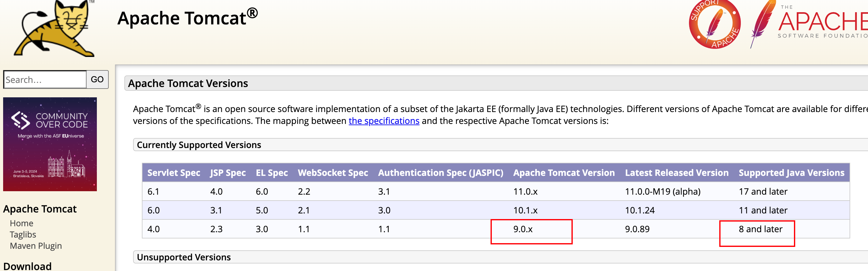Viewport: 868px width, 271px height.
Task: Click the sidebar Apache Tomcat section heading
Action: (x=40, y=209)
